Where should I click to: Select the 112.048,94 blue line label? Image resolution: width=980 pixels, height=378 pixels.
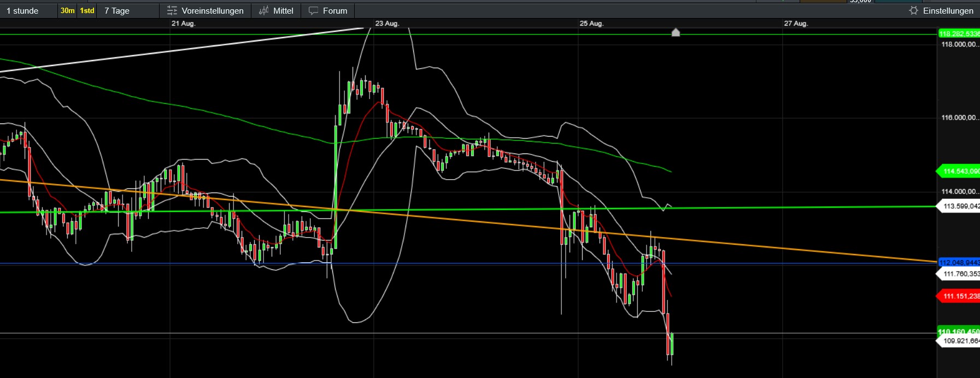pos(959,263)
